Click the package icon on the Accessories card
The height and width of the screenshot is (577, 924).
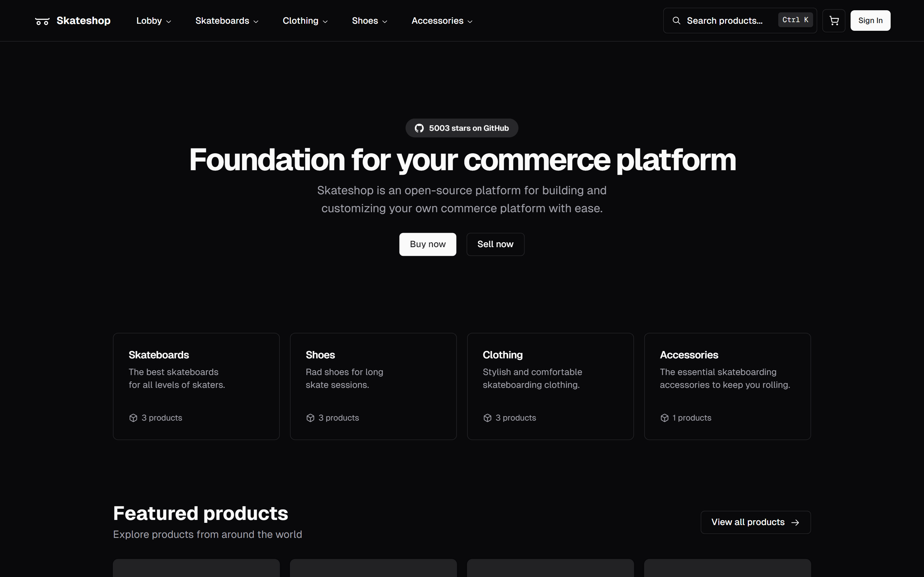664,417
